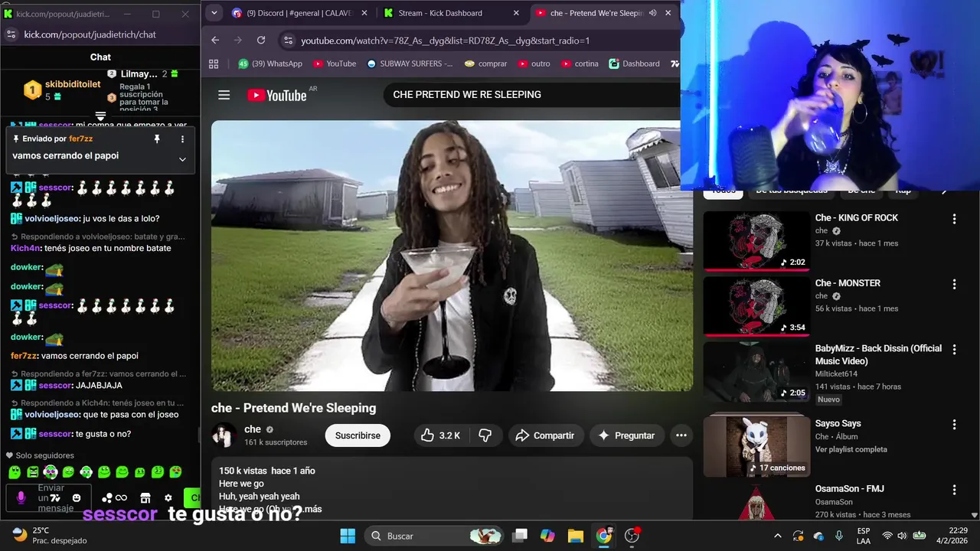
Task: Open Che - MONSTER thumbnail
Action: point(756,306)
